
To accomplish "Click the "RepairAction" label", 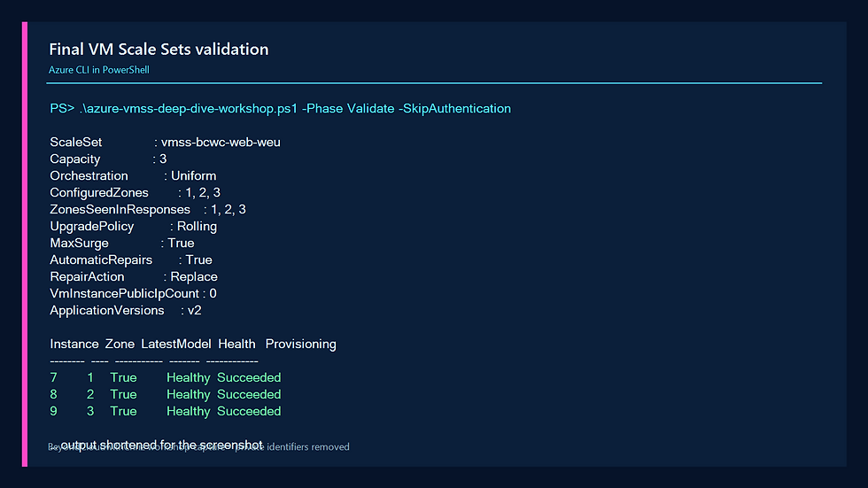I will [87, 276].
